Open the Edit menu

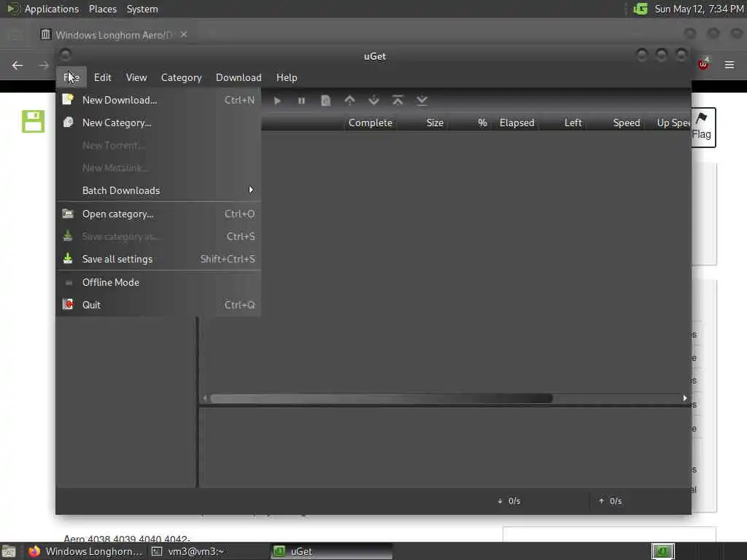pos(102,77)
